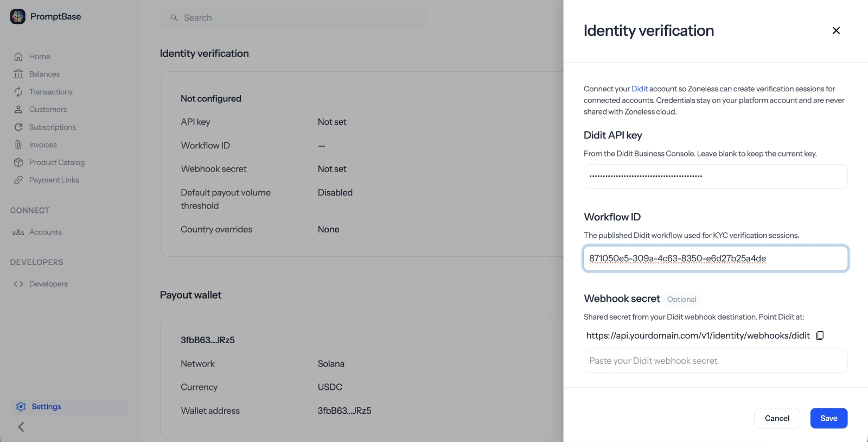Click the PromptBase brand name
868x442 pixels.
point(56,17)
